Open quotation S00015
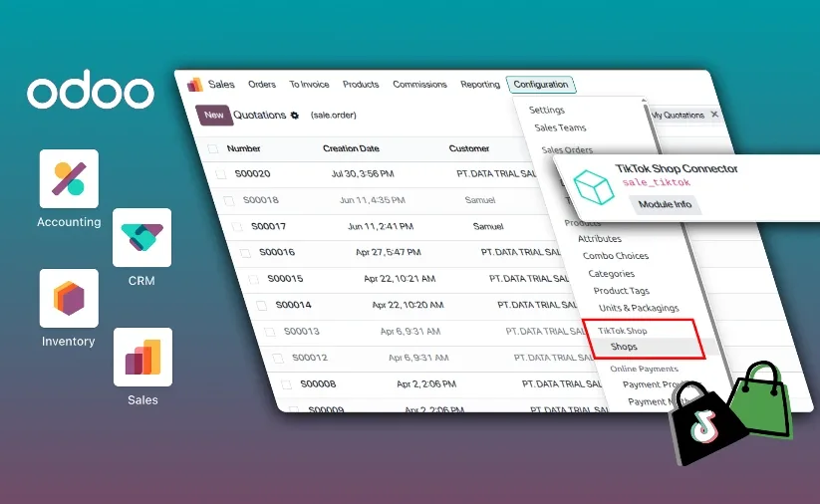The image size is (820, 504). point(285,279)
